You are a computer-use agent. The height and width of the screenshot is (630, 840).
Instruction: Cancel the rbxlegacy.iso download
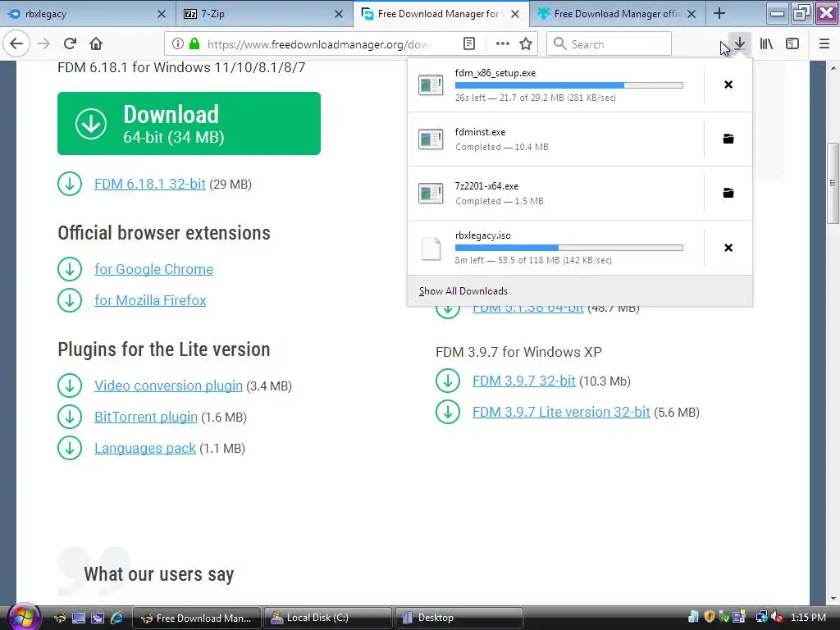click(728, 248)
